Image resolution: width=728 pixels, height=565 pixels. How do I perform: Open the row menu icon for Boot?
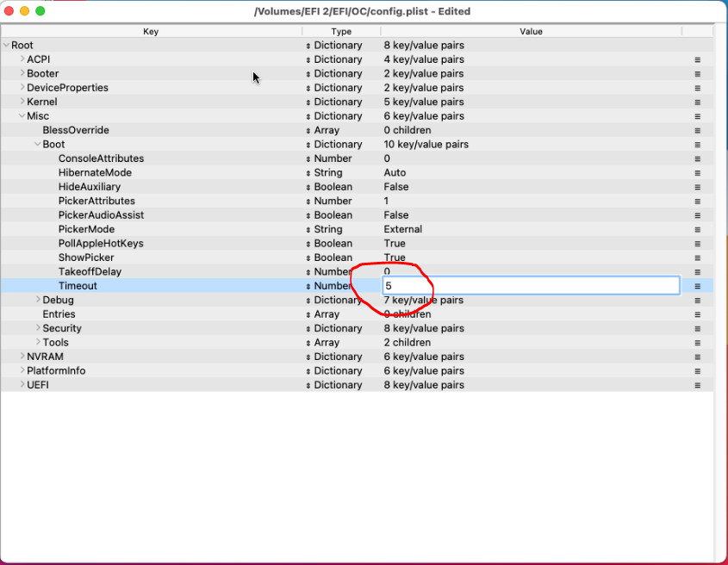point(697,145)
